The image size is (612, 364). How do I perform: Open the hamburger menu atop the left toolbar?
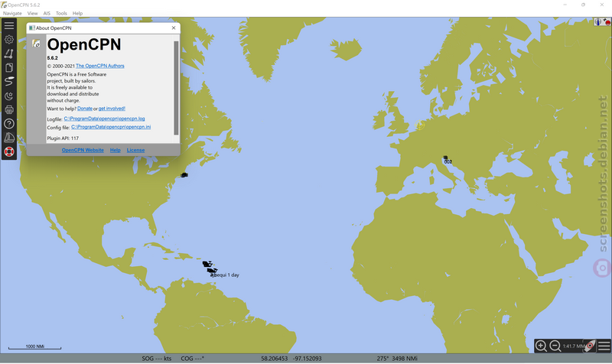coord(9,26)
